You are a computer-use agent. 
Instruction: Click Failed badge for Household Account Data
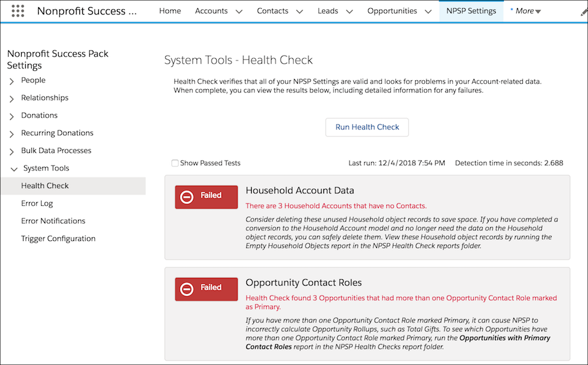point(206,197)
